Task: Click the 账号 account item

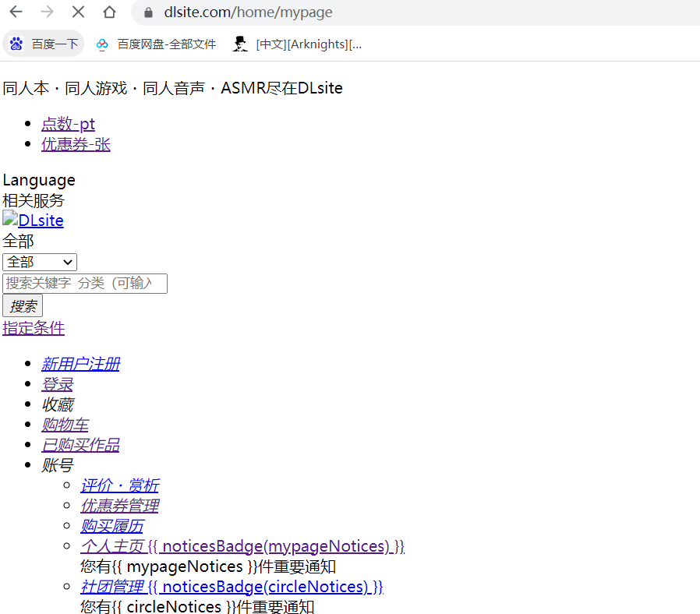Action: 57,465
